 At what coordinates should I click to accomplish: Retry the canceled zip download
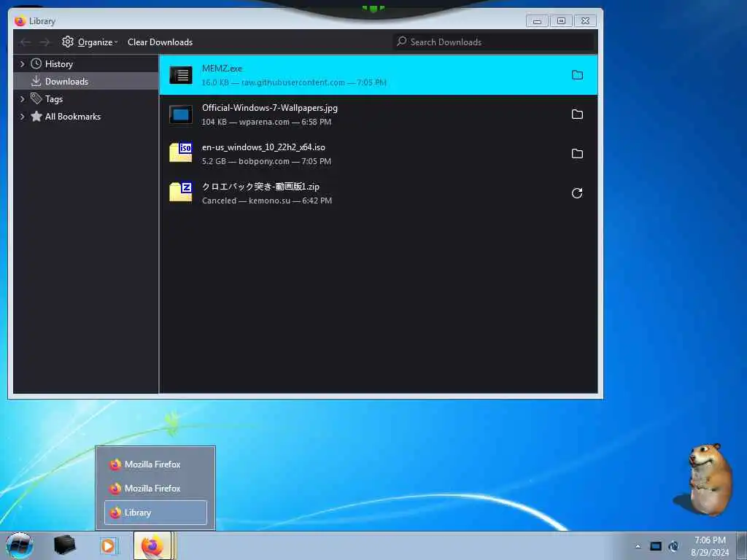[577, 192]
